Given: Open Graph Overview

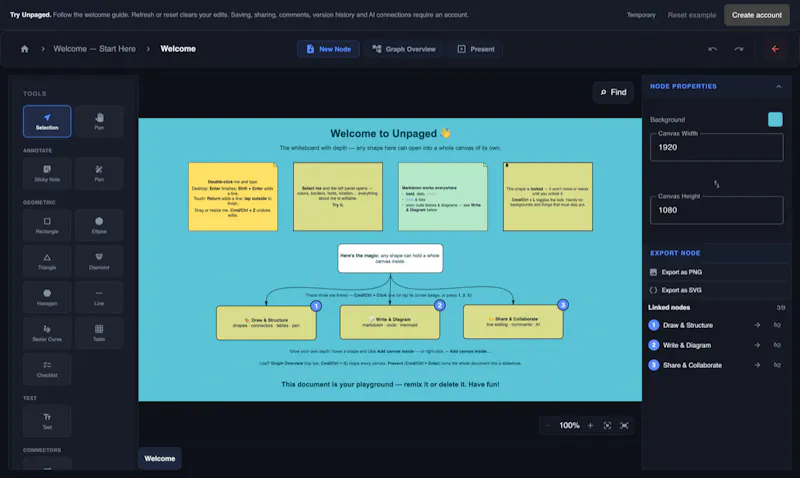Looking at the screenshot, I should click(404, 49).
